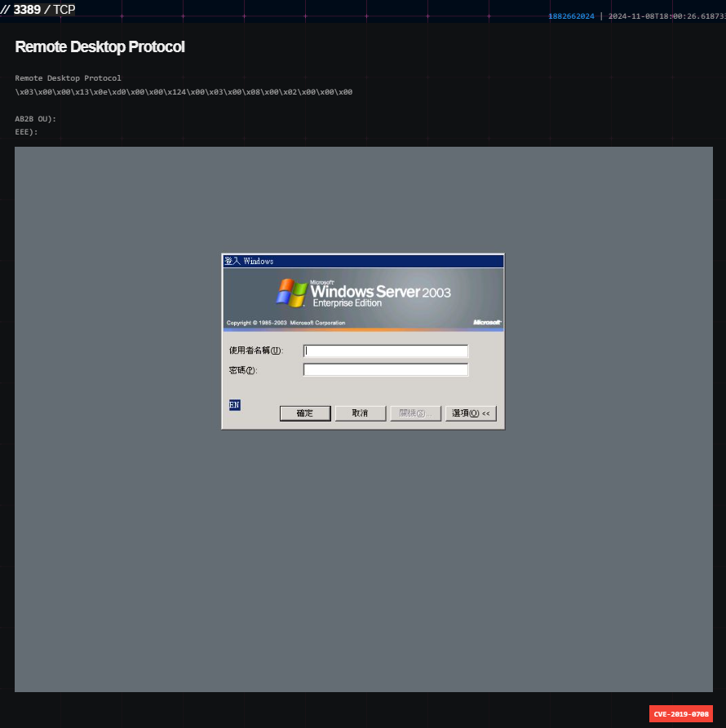
Task: Click the 使用者名稱 username label
Action: (x=256, y=351)
